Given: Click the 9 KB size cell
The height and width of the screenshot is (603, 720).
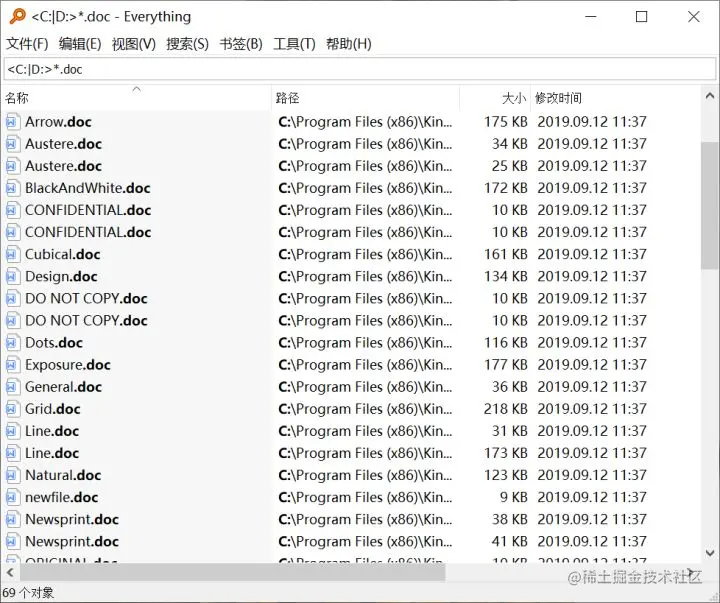Looking at the screenshot, I should 513,497.
